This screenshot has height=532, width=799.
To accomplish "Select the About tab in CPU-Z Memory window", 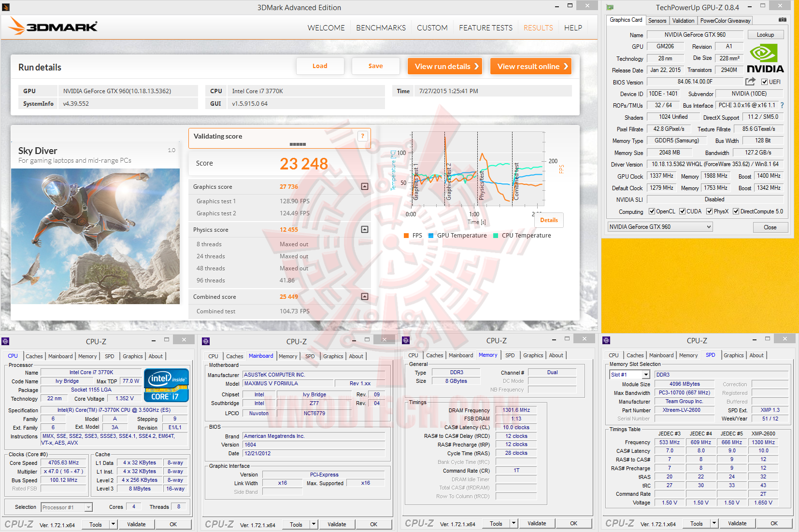I will tap(556, 355).
